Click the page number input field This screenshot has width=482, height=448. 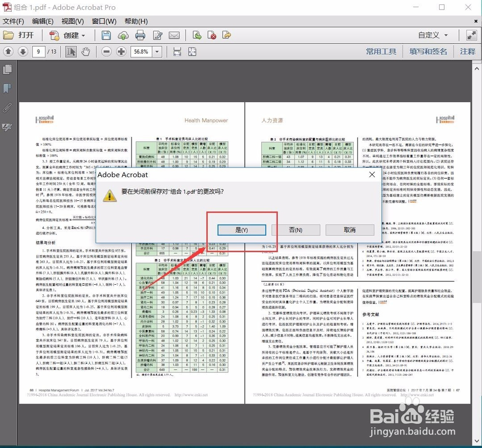click(39, 52)
